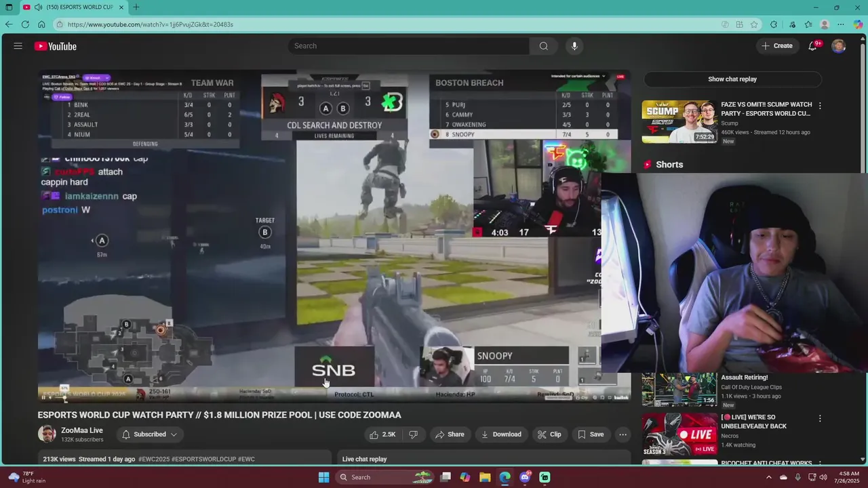Go to YouTube home via logo

coord(56,46)
